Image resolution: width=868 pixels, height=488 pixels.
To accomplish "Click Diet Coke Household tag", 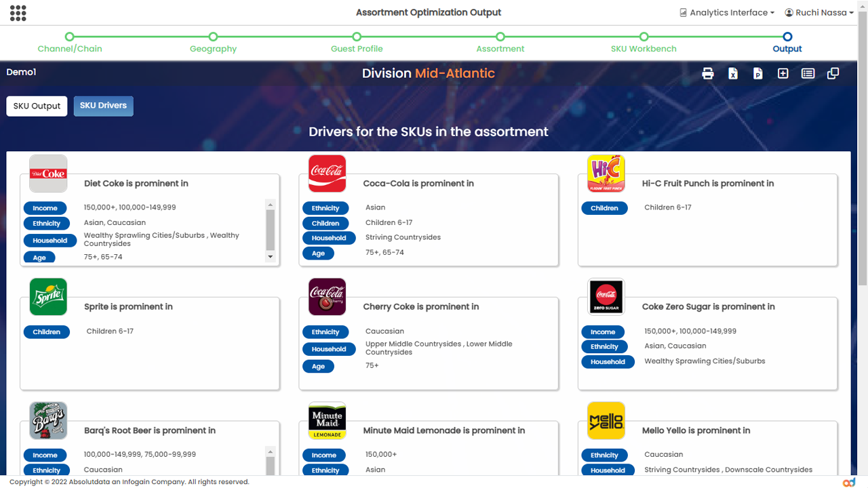I will coord(50,241).
